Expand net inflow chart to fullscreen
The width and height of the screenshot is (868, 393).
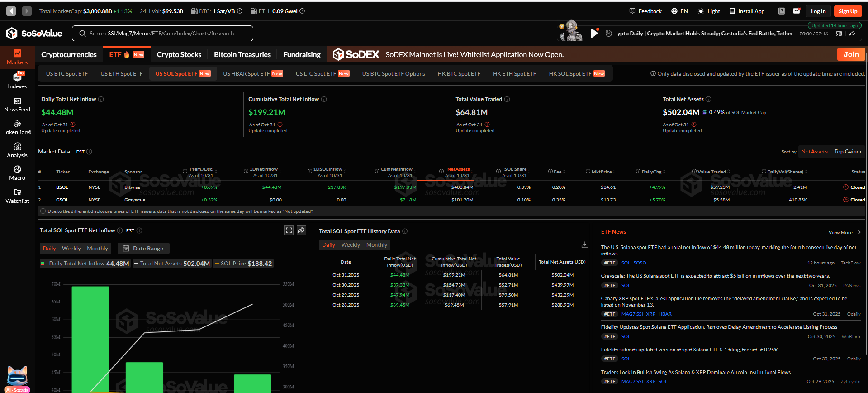point(289,230)
